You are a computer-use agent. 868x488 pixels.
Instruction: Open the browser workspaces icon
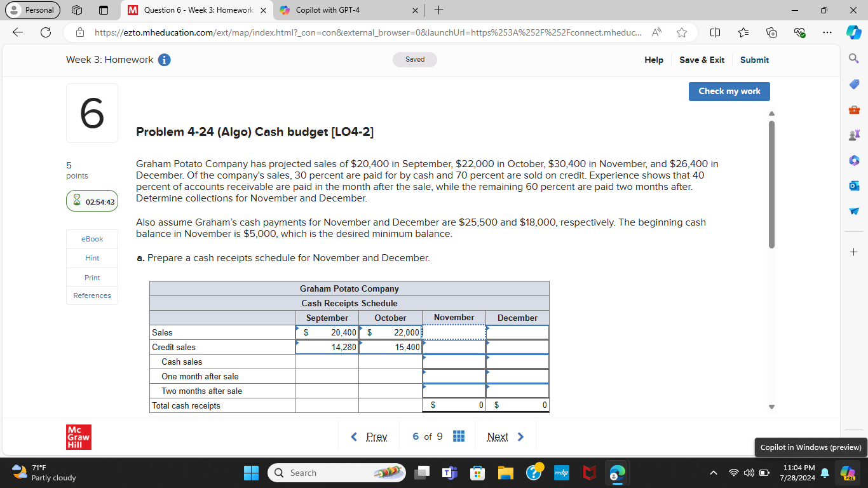[78, 11]
